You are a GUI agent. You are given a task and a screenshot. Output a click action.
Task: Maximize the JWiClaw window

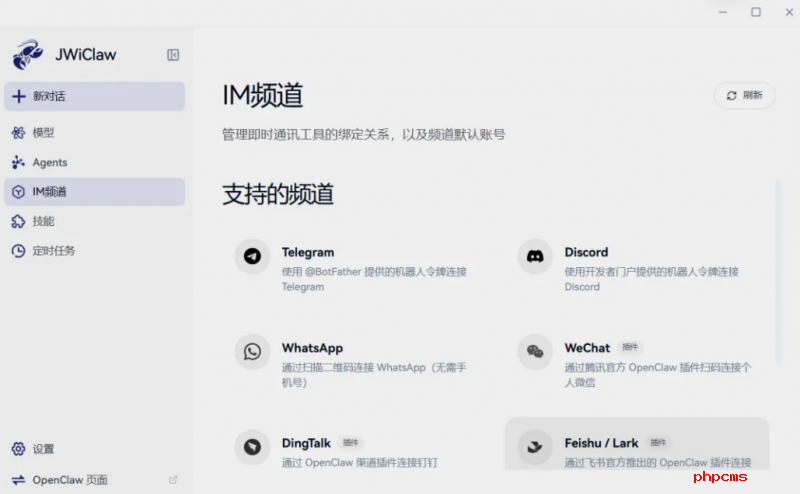pyautogui.click(x=756, y=12)
